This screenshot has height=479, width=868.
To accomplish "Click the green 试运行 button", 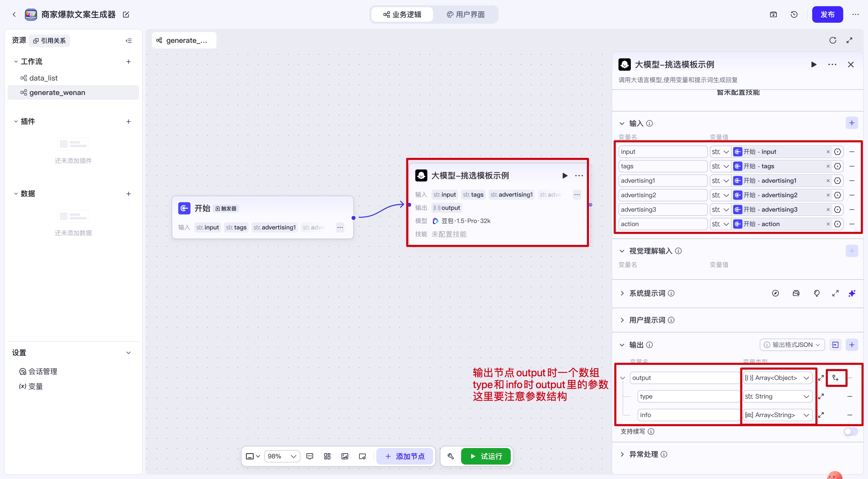I will tap(486, 456).
